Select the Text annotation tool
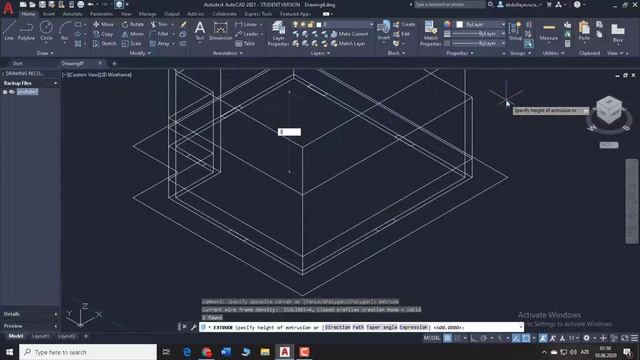 point(200,31)
